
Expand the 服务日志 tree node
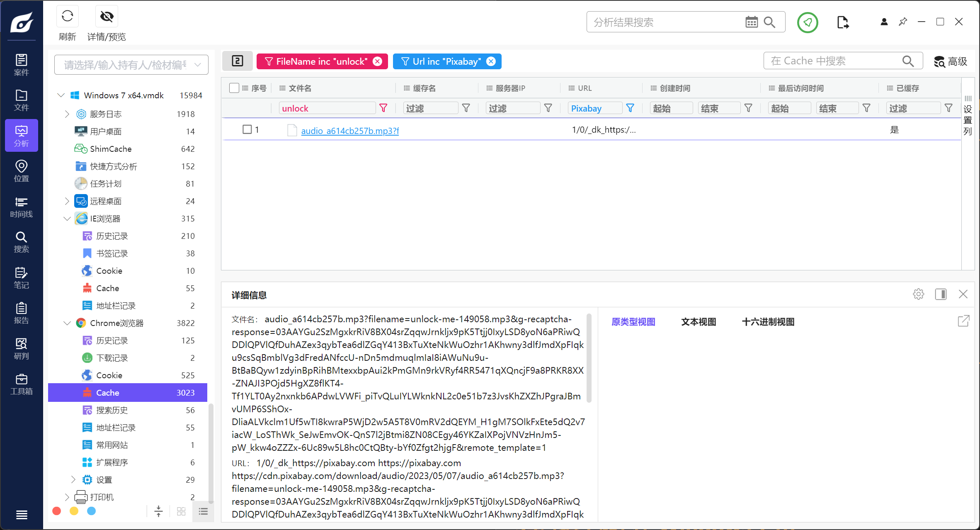point(67,114)
